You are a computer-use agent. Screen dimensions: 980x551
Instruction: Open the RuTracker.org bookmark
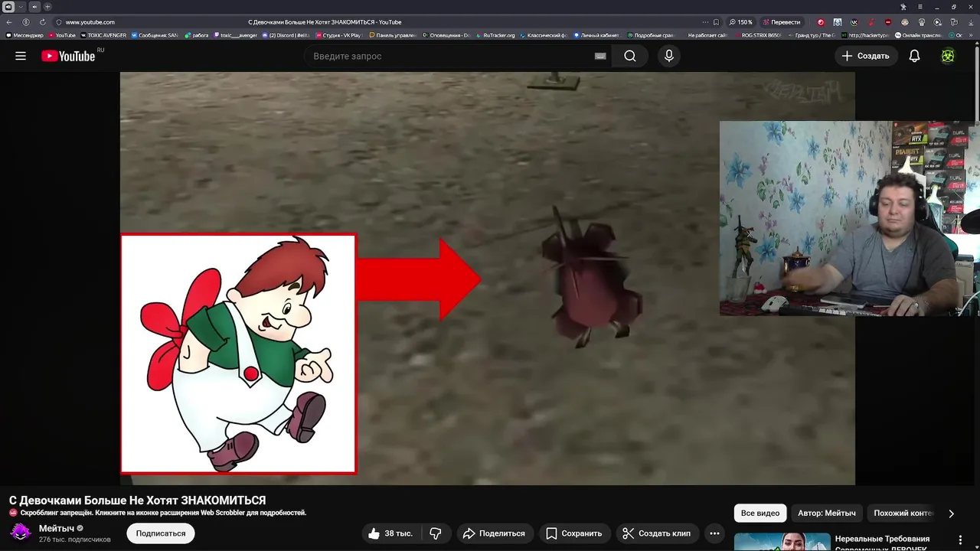495,35
